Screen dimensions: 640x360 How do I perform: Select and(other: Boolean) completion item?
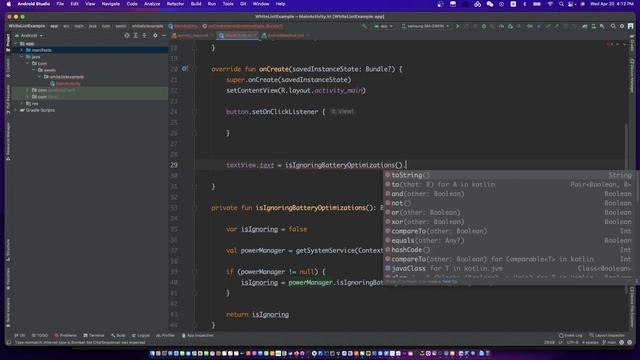click(509, 194)
